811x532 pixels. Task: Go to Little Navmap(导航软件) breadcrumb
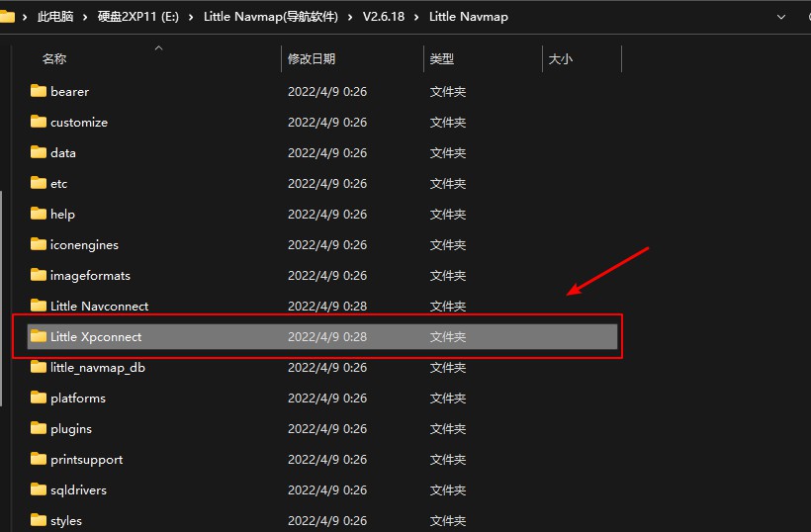click(x=271, y=17)
